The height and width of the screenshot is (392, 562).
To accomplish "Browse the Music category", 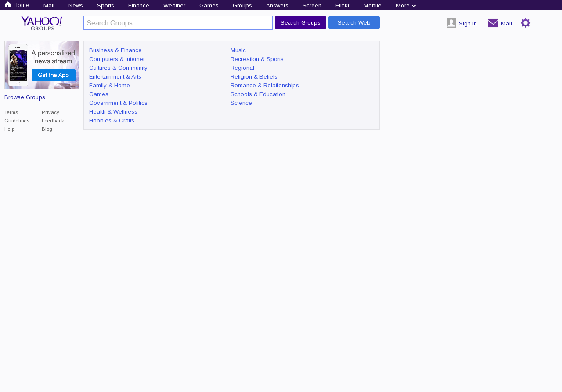I will point(238,50).
